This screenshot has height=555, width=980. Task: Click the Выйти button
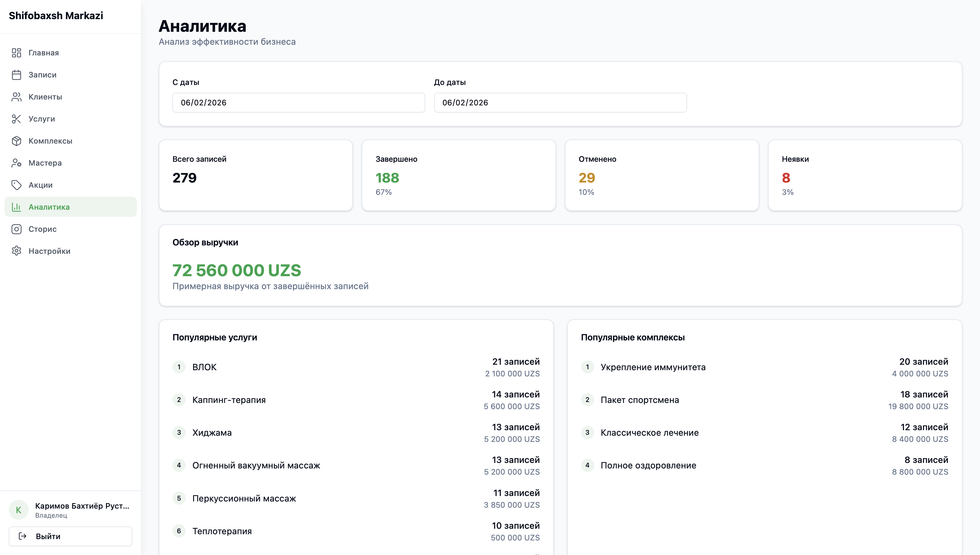point(70,536)
